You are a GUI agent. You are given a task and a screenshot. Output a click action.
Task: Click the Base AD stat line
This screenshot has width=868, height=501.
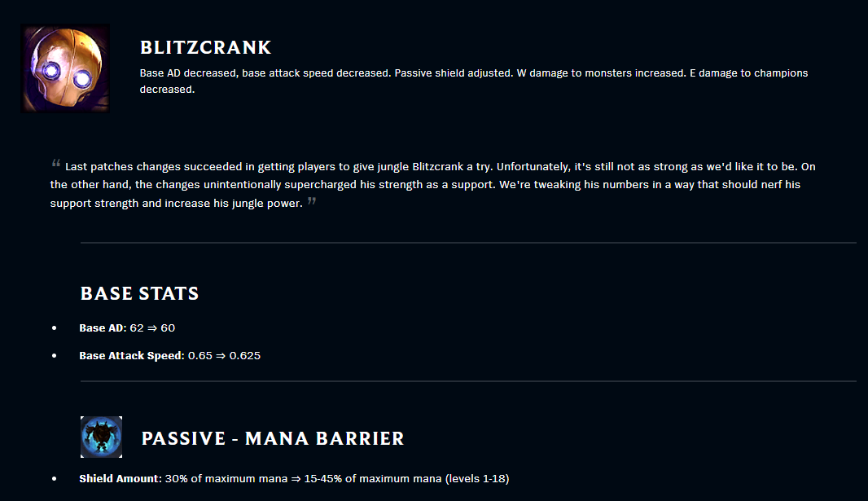[127, 327]
